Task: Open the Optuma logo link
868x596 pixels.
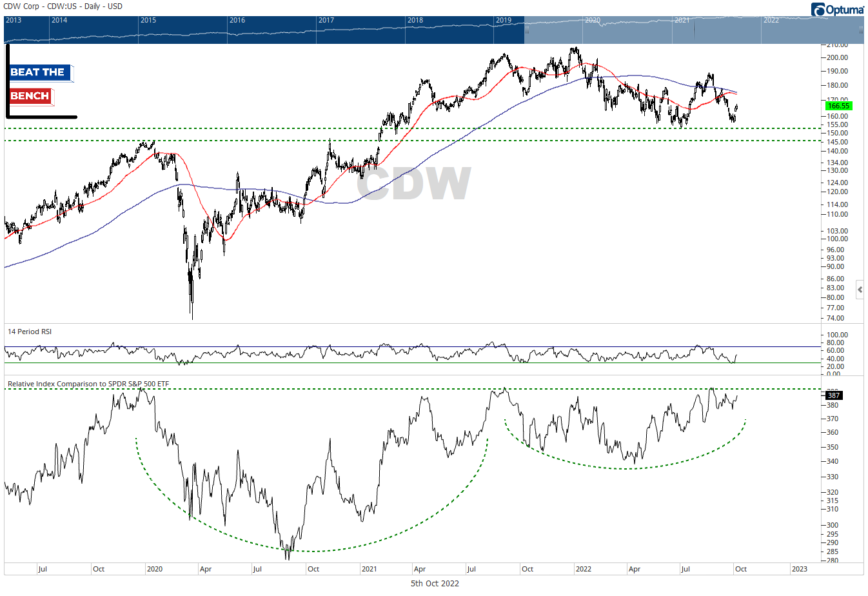Action: tap(838, 9)
